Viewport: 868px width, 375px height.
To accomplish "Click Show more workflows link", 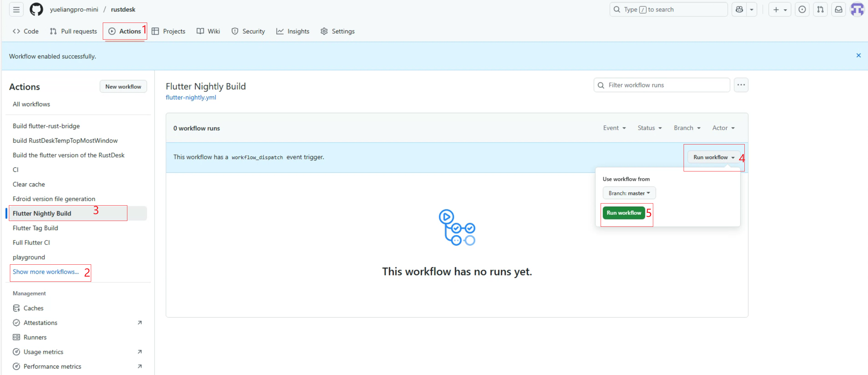I will point(46,272).
